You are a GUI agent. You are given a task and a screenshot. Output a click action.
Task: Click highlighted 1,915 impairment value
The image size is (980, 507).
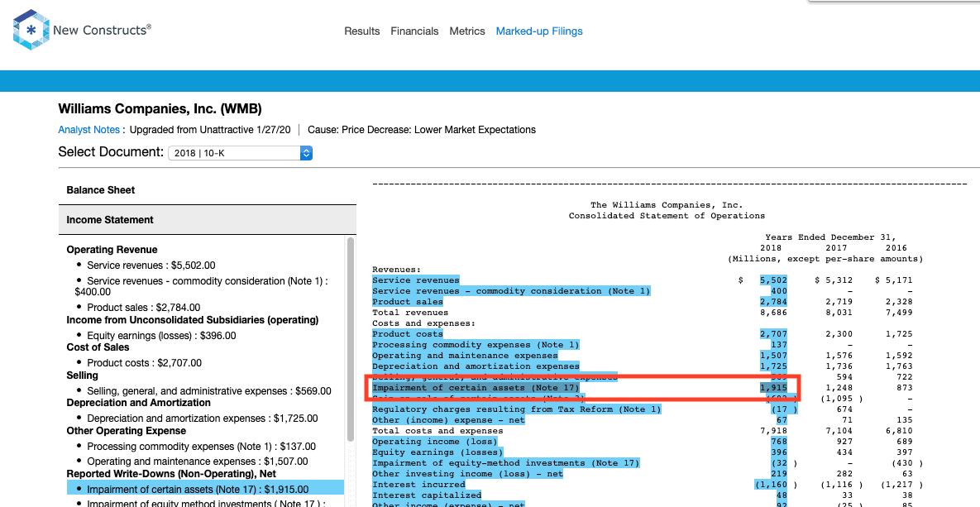pyautogui.click(x=774, y=388)
